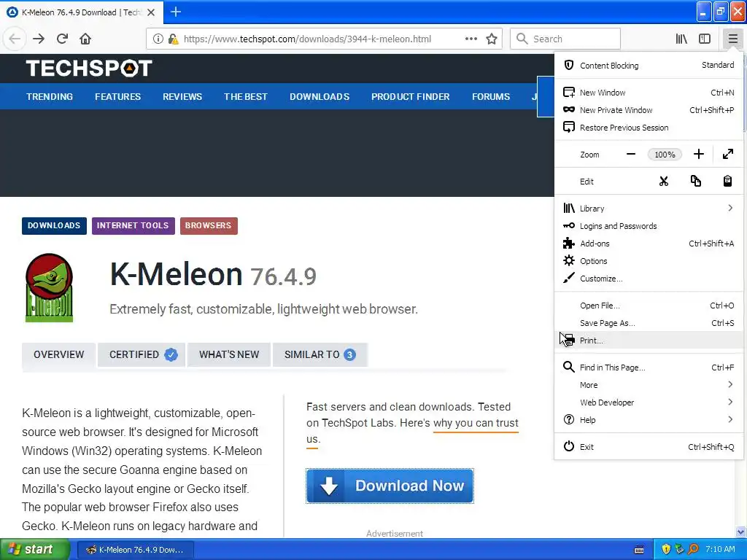Screen dimensions: 747x560
Task: Open Content Blocking settings entry
Action: [649, 65]
